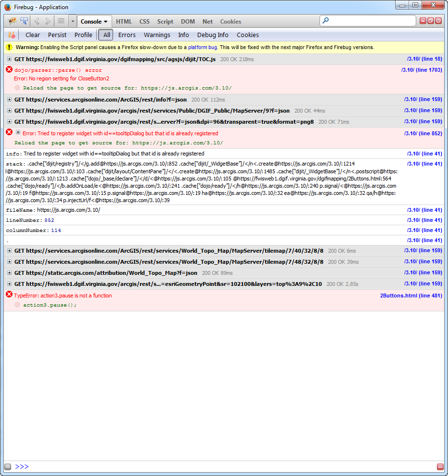Click the yellow warning exclamation icon
The height and width of the screenshot is (476, 448).
tap(9, 47)
